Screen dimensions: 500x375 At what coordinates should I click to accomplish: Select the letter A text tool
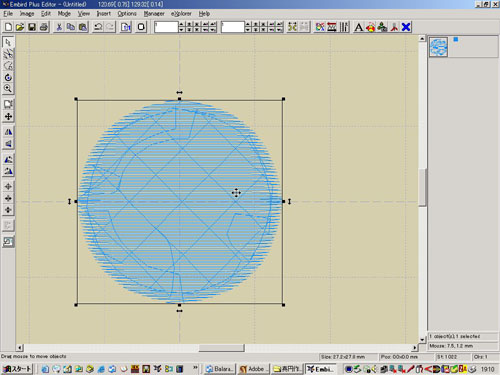pos(358,27)
